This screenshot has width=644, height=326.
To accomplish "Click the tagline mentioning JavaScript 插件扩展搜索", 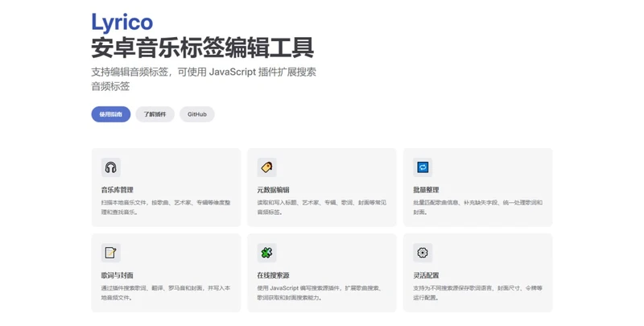I will point(204,79).
